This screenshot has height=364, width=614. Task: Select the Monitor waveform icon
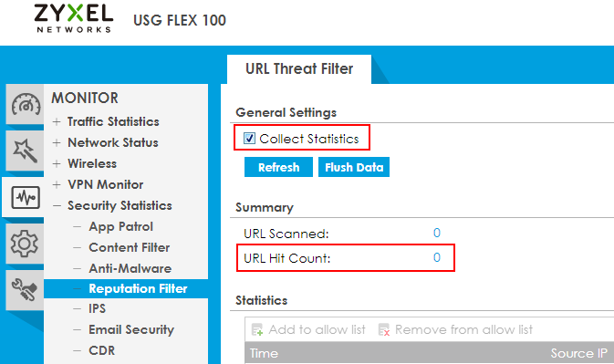click(x=26, y=197)
